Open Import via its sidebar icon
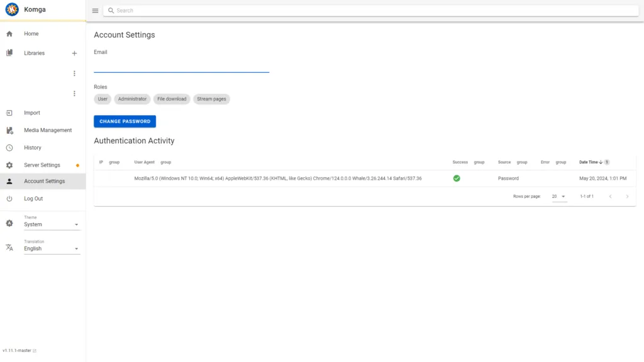This screenshot has height=362, width=644. (x=9, y=112)
